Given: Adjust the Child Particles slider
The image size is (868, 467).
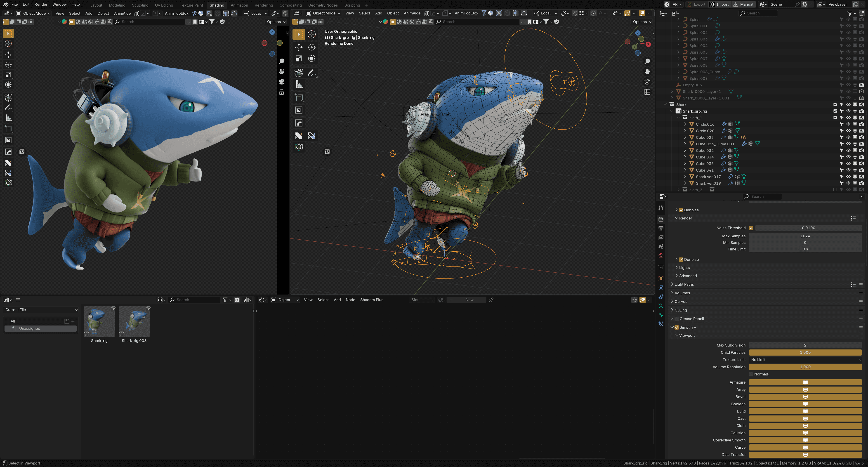Looking at the screenshot, I should (805, 352).
